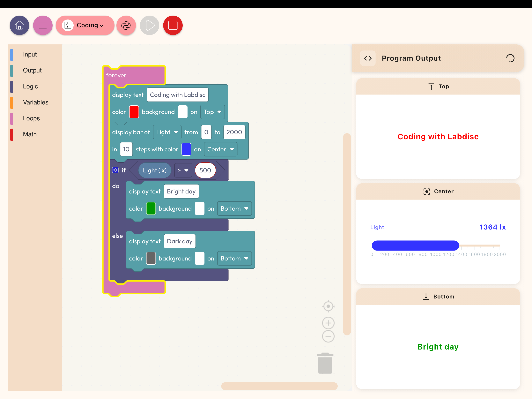Edit the 500 threshold value
The width and height of the screenshot is (532, 399).
(x=205, y=170)
